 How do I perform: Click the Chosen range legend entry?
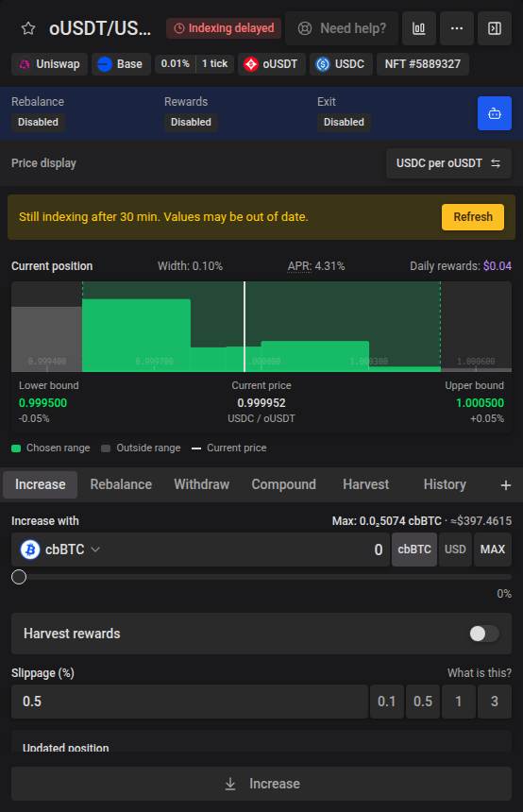point(51,448)
